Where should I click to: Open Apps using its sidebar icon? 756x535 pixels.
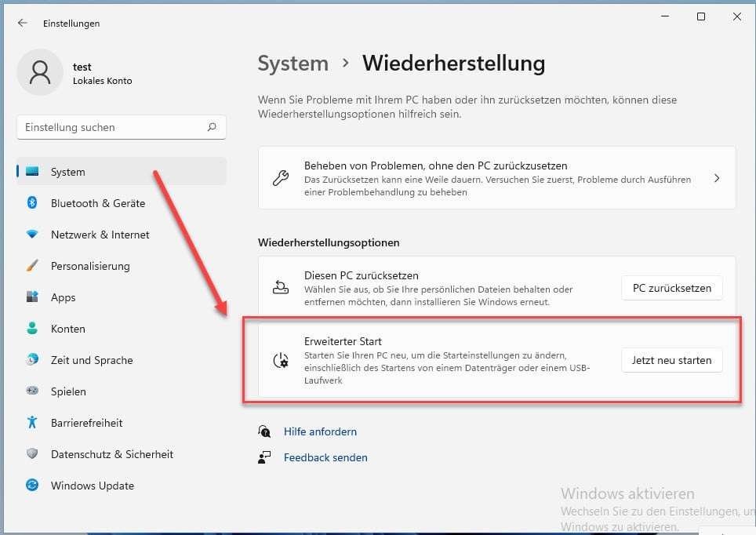click(x=31, y=297)
